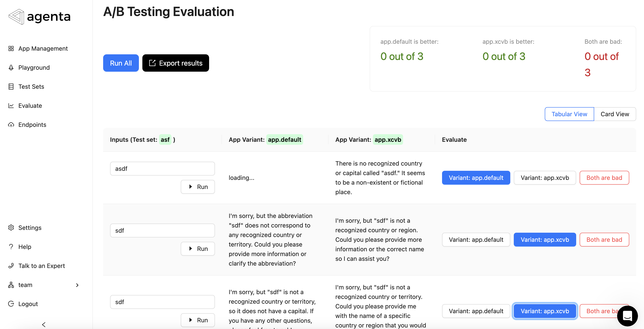Image resolution: width=644 pixels, height=329 pixels.
Task: Open App Management from the sidebar
Action: coord(43,48)
